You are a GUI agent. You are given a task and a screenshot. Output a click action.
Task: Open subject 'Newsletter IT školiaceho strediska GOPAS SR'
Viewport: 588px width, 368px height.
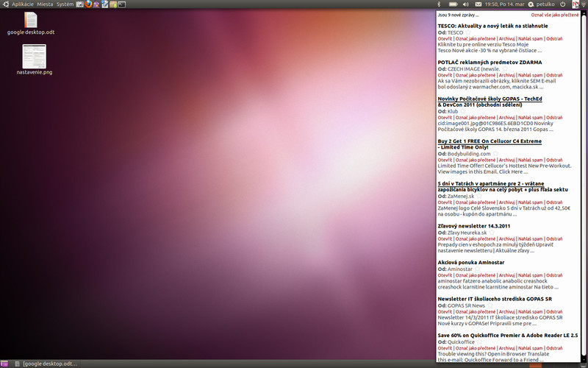495,299
